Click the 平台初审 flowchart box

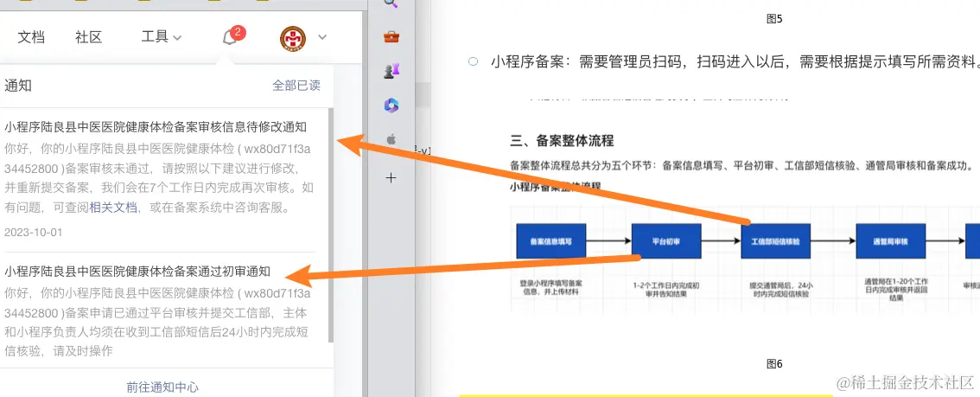(666, 240)
